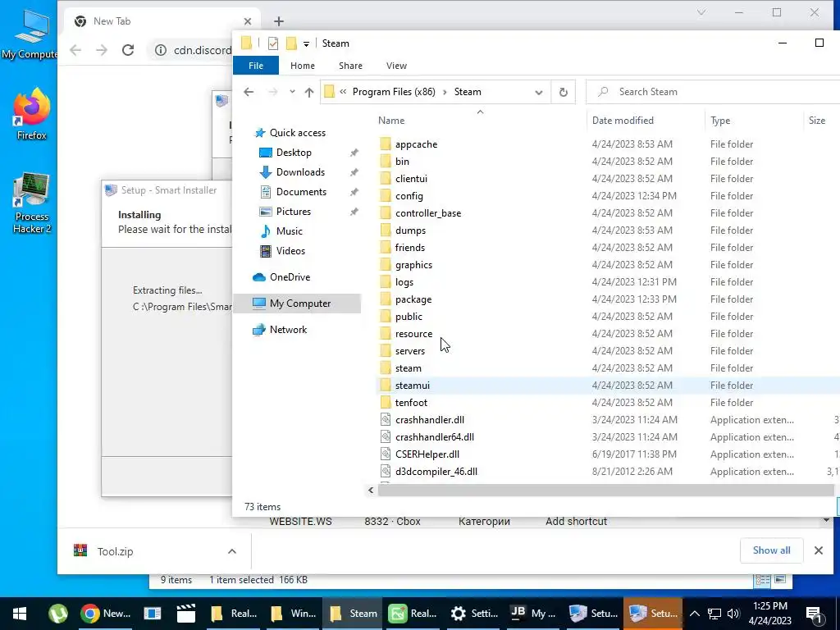Click the Explorer back arrow

pos(249,92)
